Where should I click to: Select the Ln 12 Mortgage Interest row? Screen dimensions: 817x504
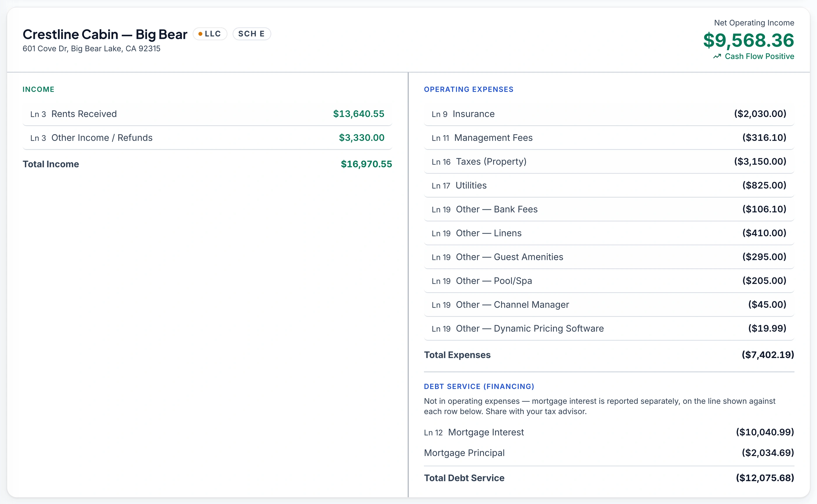[609, 432]
